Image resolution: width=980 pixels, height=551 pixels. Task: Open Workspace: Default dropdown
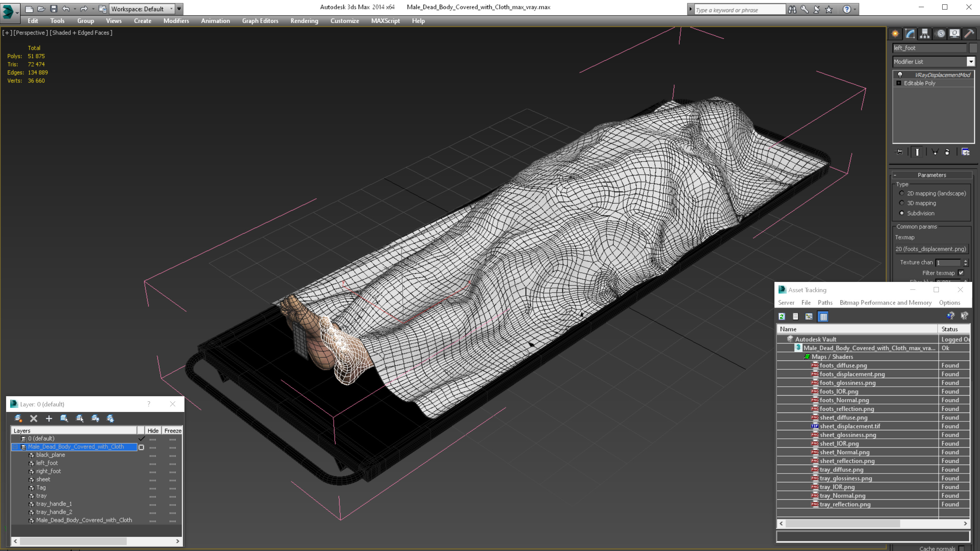[142, 9]
